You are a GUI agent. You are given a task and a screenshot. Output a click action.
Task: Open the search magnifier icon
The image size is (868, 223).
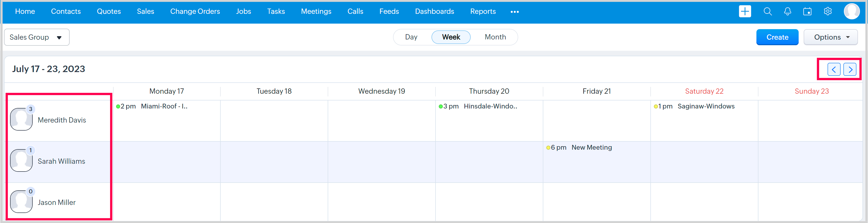pyautogui.click(x=767, y=12)
